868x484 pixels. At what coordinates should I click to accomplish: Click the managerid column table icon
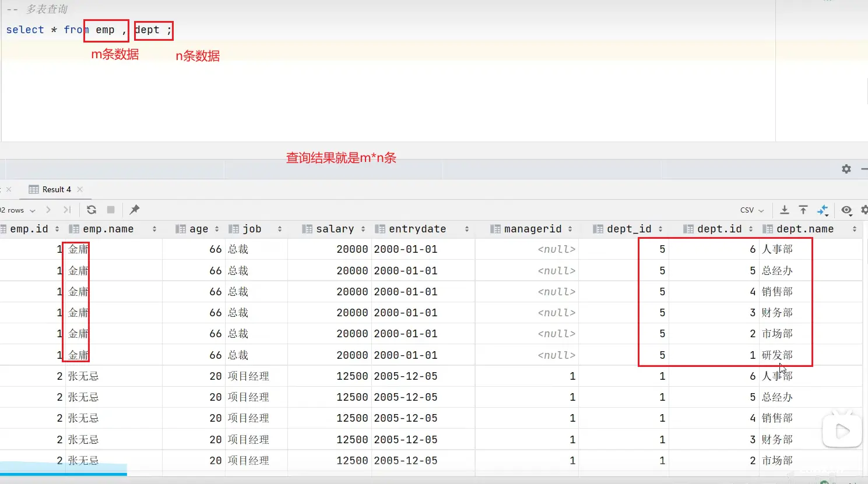pyautogui.click(x=496, y=229)
